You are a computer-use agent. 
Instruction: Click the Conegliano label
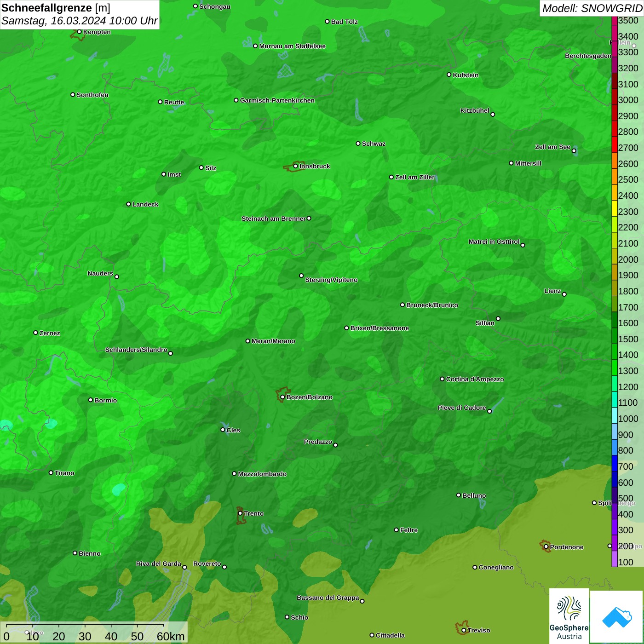click(496, 567)
